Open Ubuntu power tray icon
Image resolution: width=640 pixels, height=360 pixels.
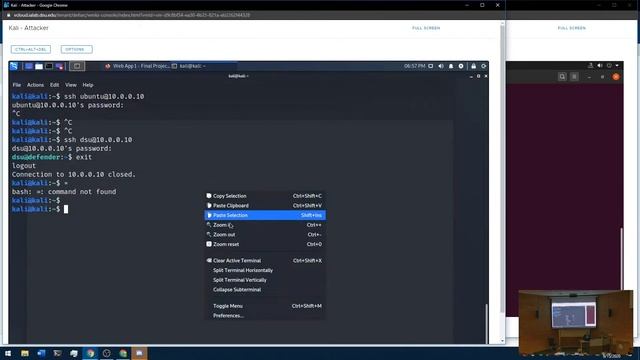point(609,65)
